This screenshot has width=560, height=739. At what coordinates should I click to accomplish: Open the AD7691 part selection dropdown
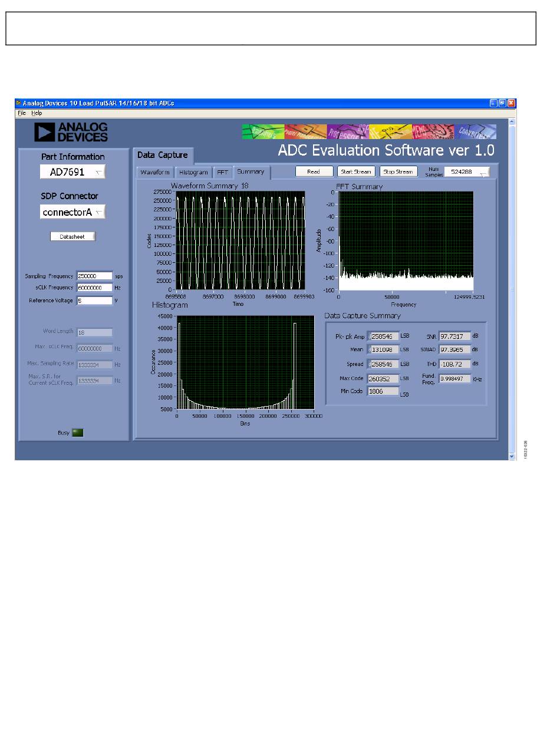click(x=73, y=171)
